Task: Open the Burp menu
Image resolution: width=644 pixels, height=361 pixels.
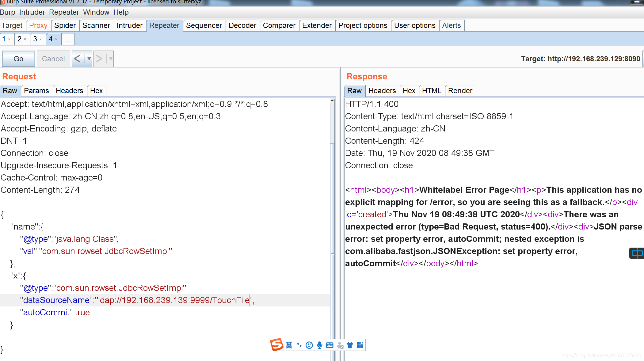Action: 8,12
